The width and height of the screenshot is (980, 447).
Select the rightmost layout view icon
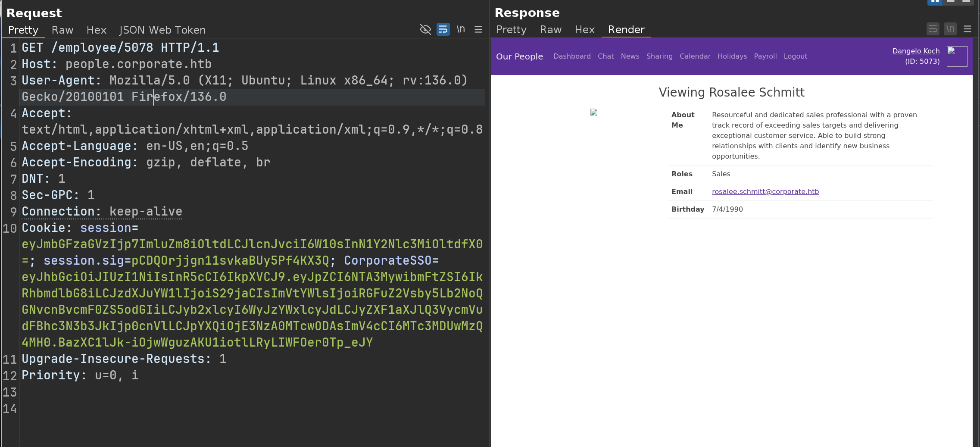(966, 2)
